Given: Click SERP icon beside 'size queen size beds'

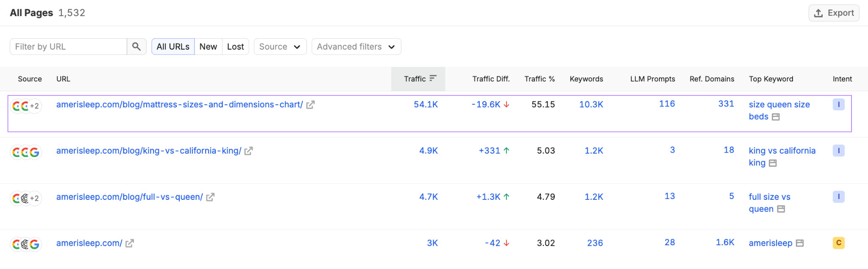Looking at the screenshot, I should coord(776,117).
